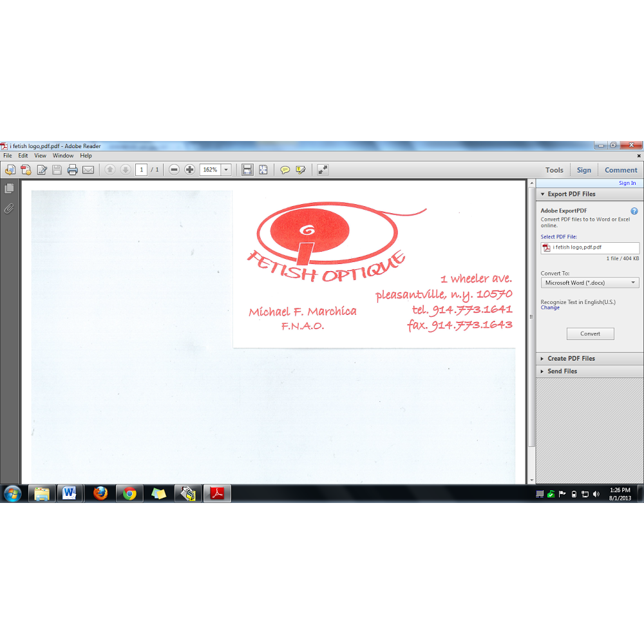This screenshot has width=644, height=644.
Task: Switch to the Comment pane tab
Action: 621,170
